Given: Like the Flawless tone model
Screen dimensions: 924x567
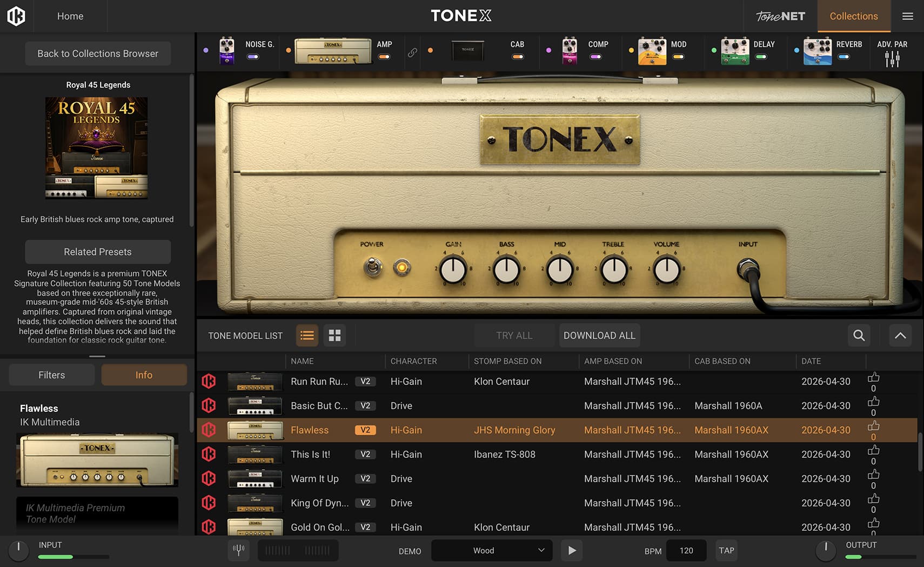Looking at the screenshot, I should (x=873, y=426).
